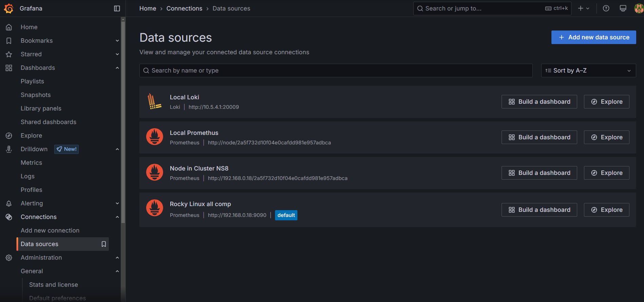
Task: Click the Home house icon in sidebar
Action: pyautogui.click(x=9, y=27)
